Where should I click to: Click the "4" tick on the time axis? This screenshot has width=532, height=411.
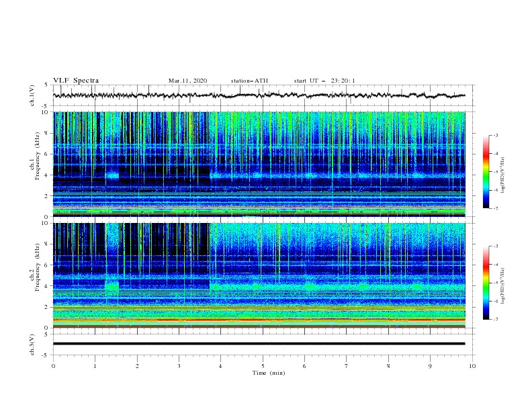point(220,366)
